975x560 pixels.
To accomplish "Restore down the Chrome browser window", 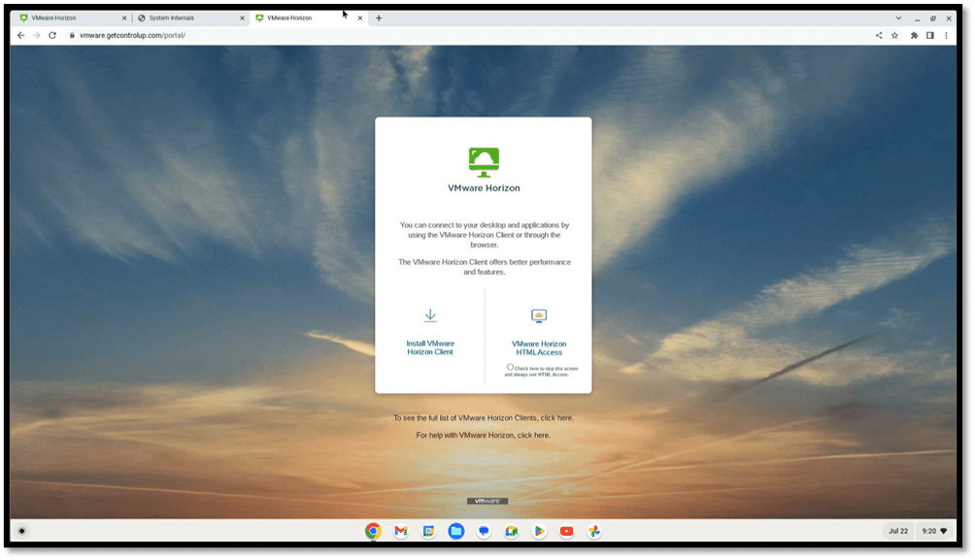I will point(932,18).
